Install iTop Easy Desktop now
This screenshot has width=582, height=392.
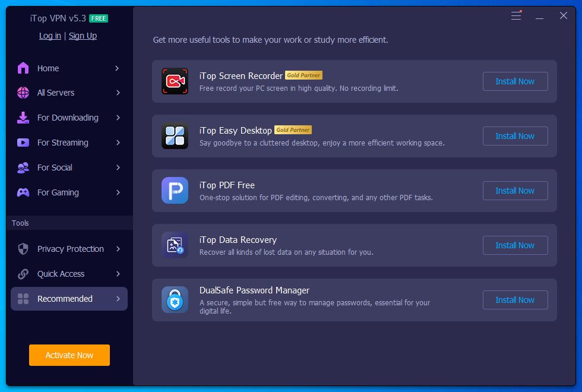click(x=515, y=136)
